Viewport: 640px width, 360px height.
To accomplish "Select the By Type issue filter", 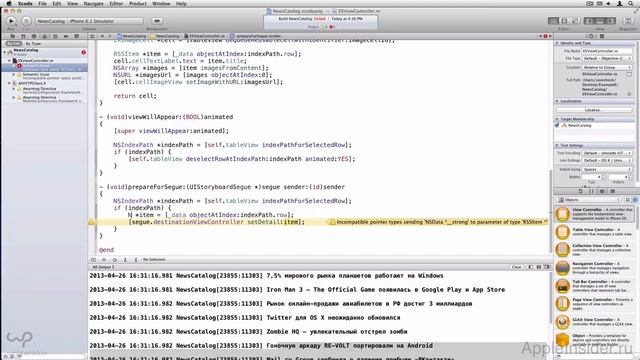I will pyautogui.click(x=33, y=43).
